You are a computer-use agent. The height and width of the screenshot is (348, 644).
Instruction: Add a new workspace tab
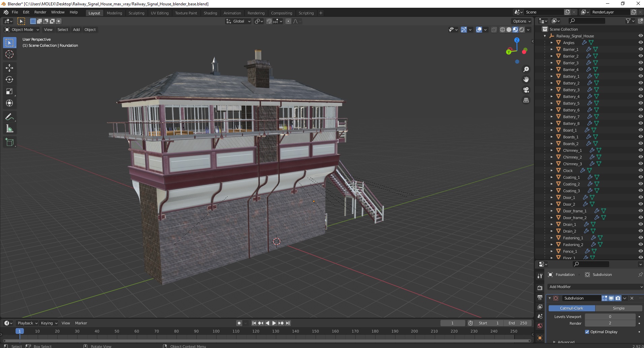coord(321,13)
